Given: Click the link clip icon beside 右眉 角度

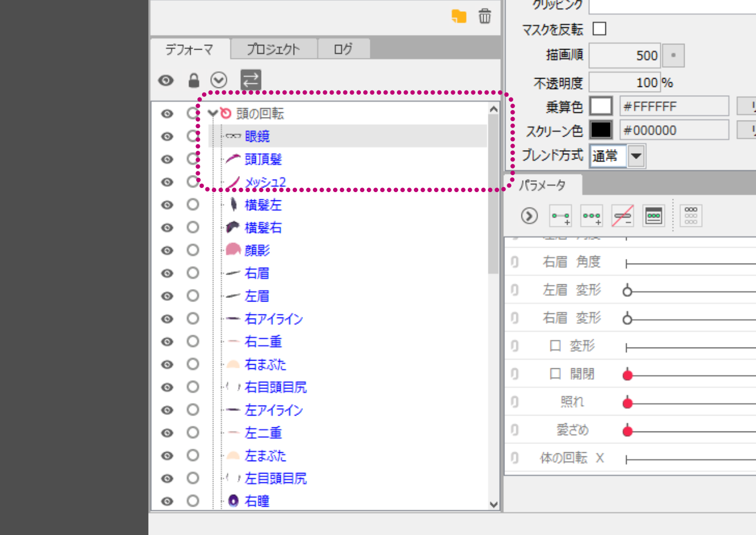Looking at the screenshot, I should coord(514,262).
